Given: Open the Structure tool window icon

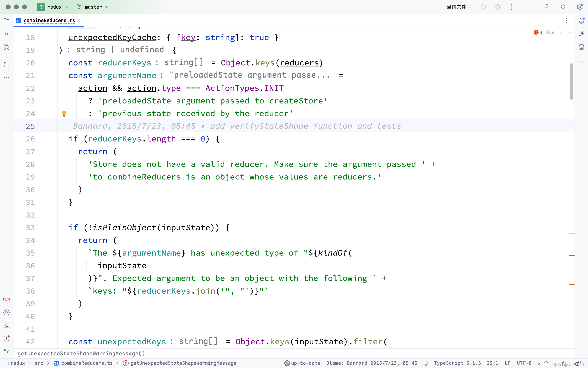Looking at the screenshot, I should click(7, 65).
